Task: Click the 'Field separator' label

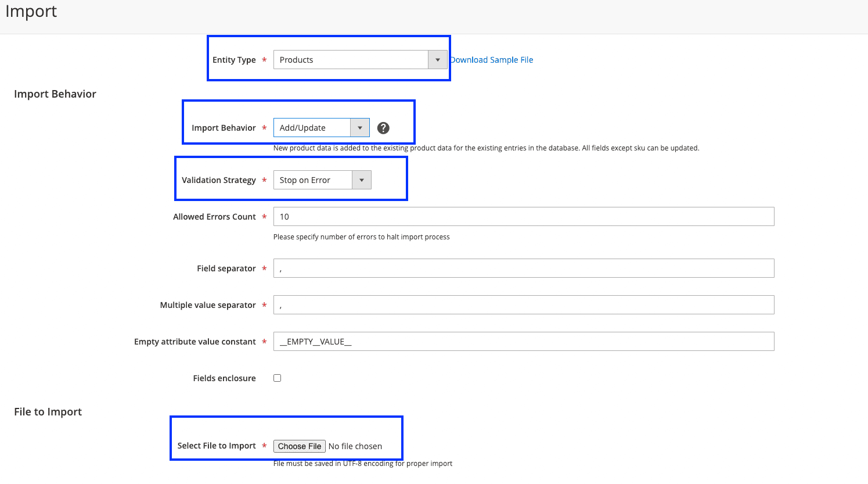Action: coord(226,268)
